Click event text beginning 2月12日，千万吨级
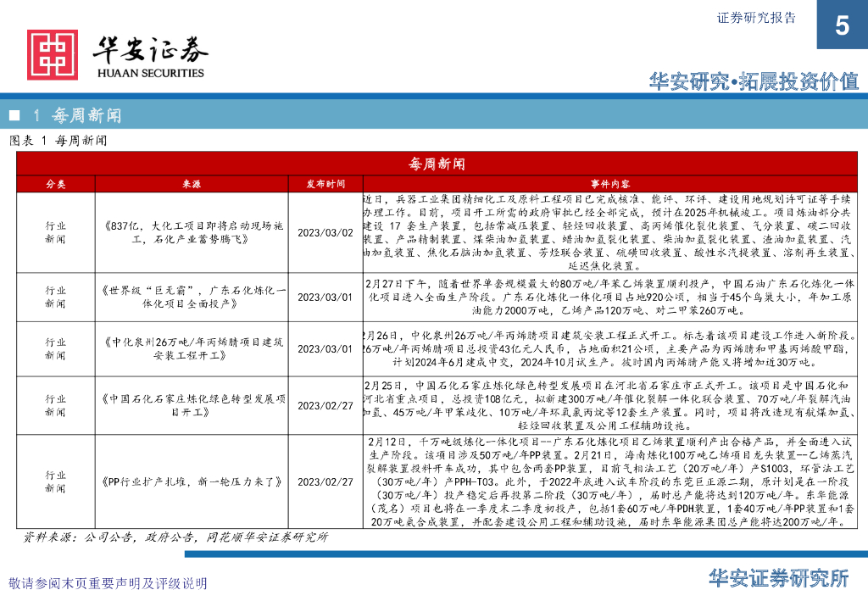This screenshot has height=601, width=868. pos(610,482)
